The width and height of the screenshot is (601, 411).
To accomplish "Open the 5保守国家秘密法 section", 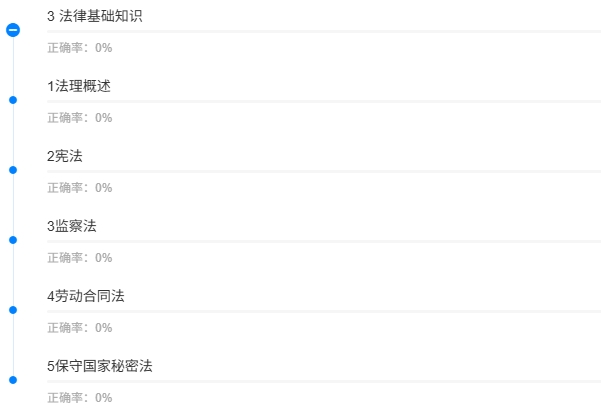I will (x=100, y=366).
